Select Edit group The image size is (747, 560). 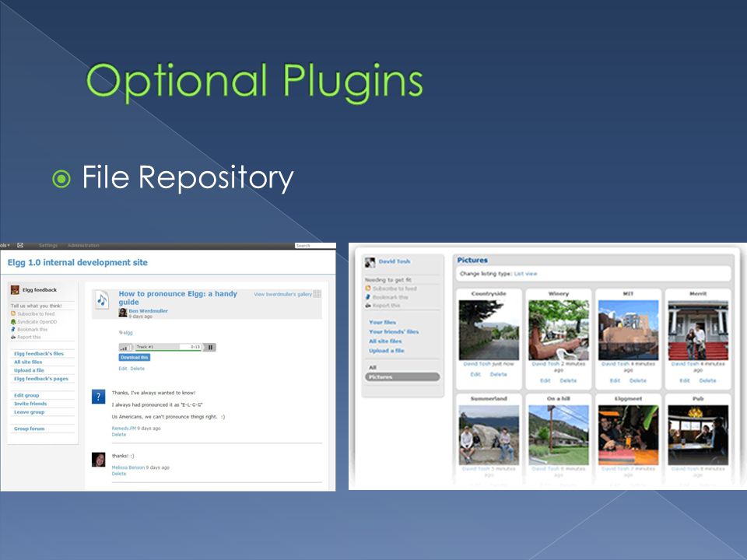coord(26,395)
